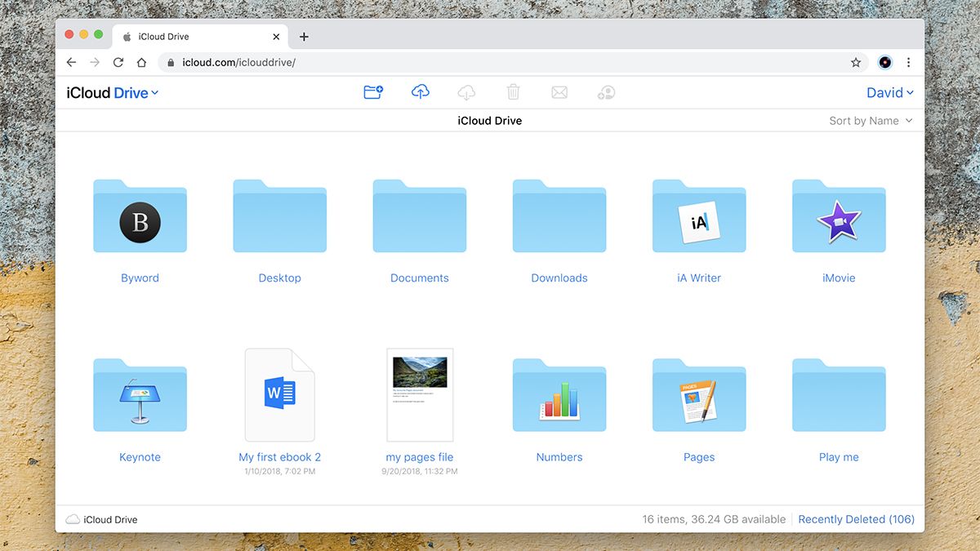The width and height of the screenshot is (980, 551).
Task: Click the browser back button
Action: (71, 62)
